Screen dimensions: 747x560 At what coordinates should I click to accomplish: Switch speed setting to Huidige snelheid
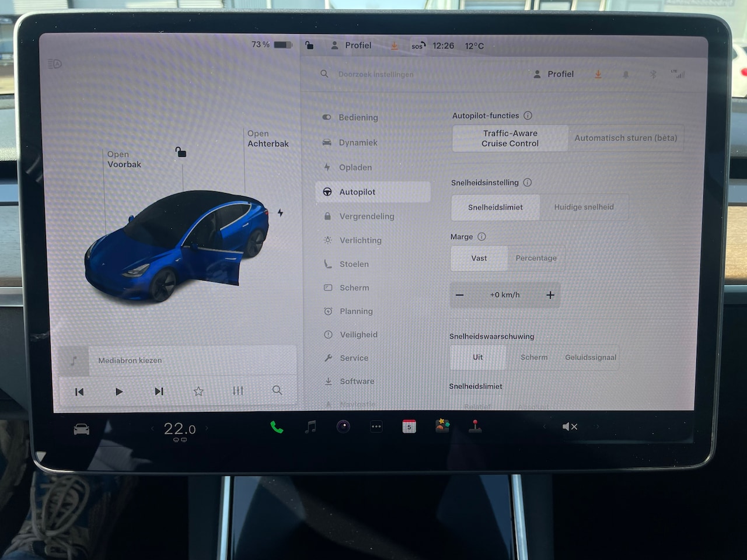[584, 207]
